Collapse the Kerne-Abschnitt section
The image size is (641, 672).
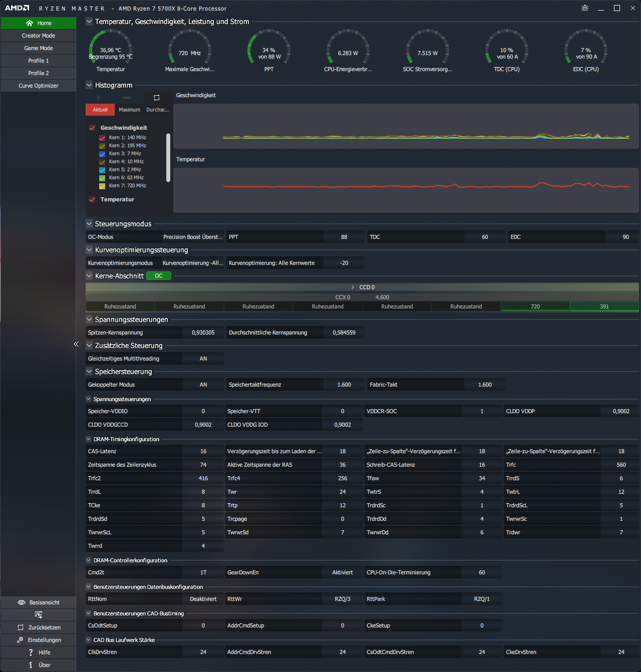pos(89,276)
